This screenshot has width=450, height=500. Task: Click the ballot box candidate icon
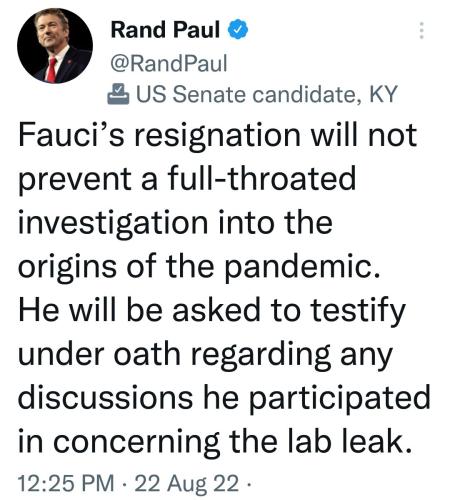[x=118, y=94]
